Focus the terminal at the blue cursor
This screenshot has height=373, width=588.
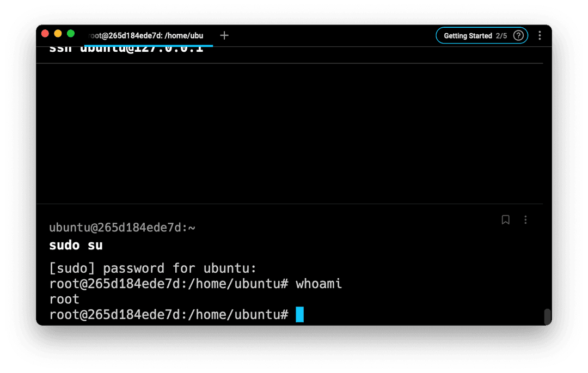click(299, 315)
